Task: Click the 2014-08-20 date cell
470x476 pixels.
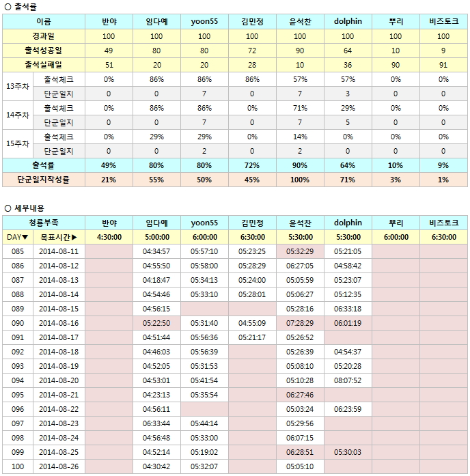Action: [x=59, y=380]
